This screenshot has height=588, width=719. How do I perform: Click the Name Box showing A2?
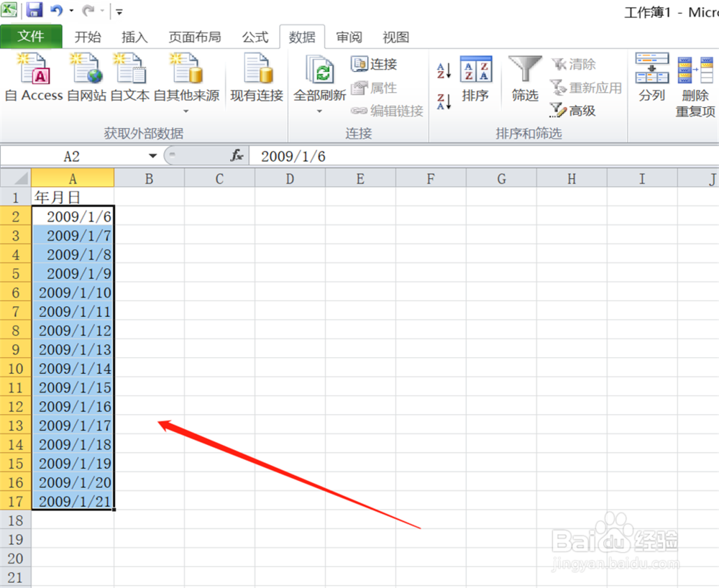click(73, 156)
